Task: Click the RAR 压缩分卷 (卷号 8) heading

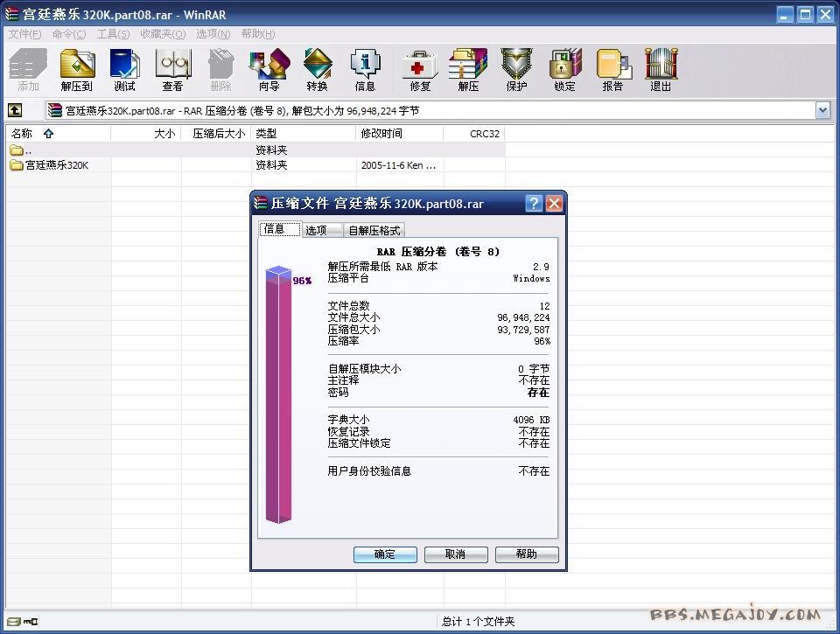Action: [438, 252]
